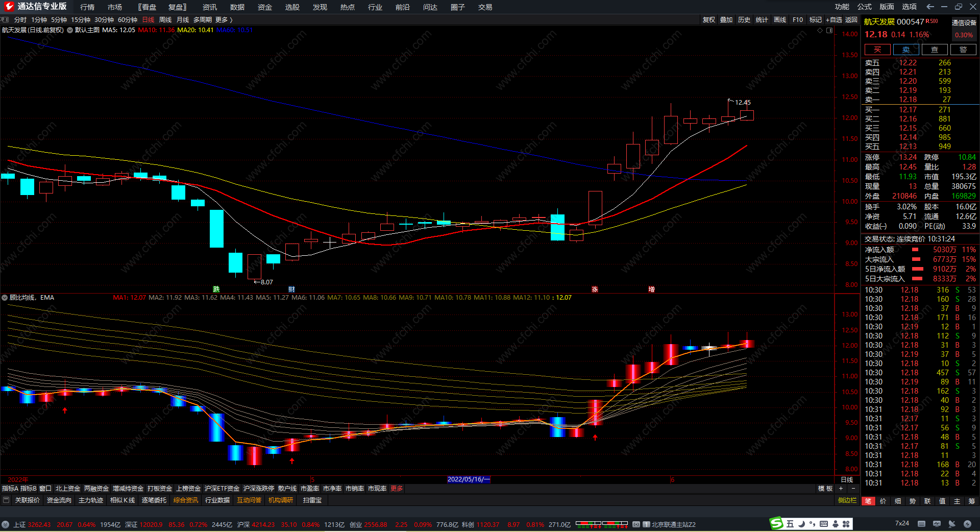Open the 选股 top menu

[x=292, y=7]
